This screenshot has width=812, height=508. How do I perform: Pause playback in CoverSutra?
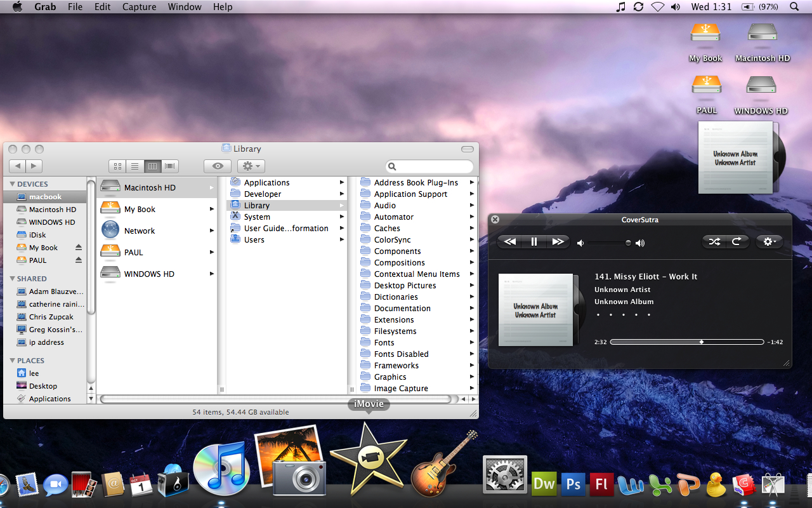coord(534,242)
